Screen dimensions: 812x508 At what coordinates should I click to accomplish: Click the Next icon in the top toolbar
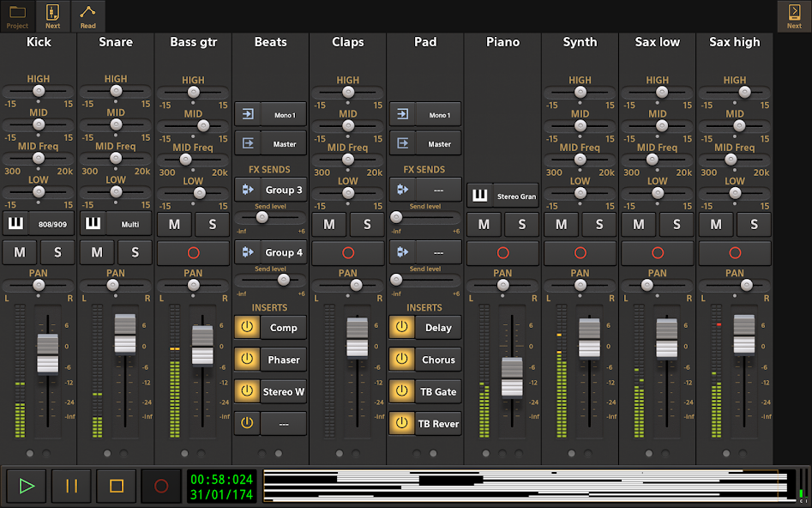[52, 15]
